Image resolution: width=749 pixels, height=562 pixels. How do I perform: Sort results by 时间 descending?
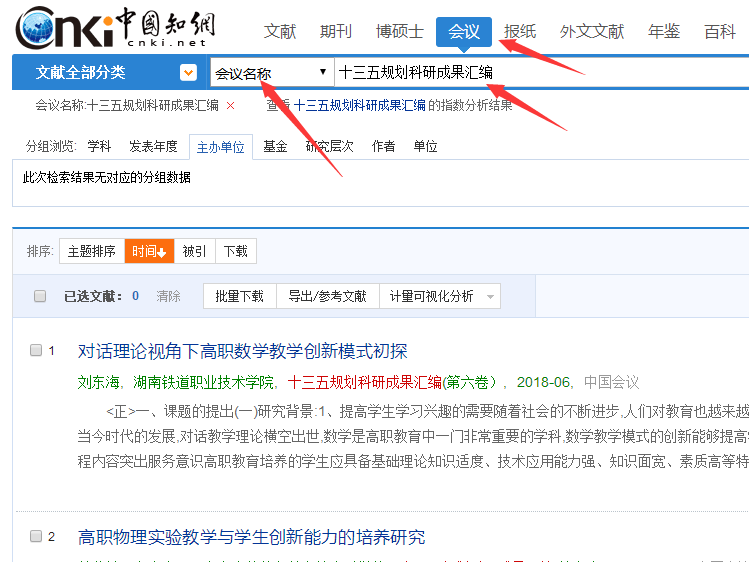click(149, 251)
